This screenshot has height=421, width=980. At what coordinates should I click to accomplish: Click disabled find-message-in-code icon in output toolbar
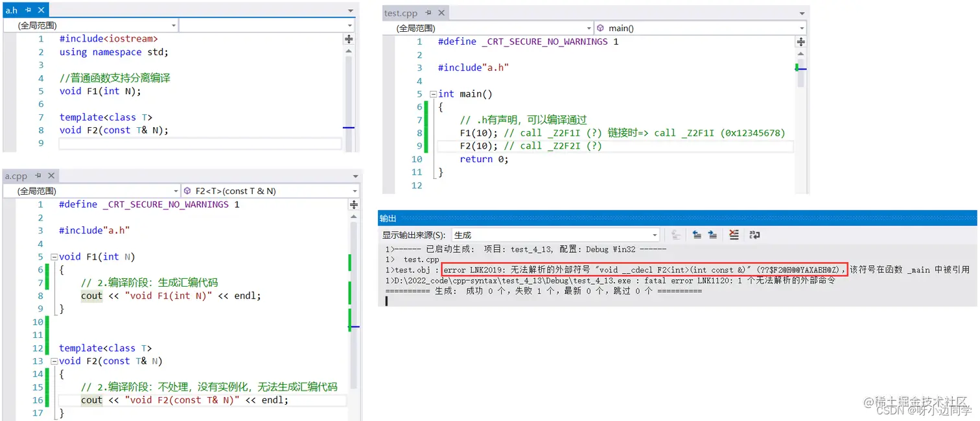pyautogui.click(x=675, y=235)
